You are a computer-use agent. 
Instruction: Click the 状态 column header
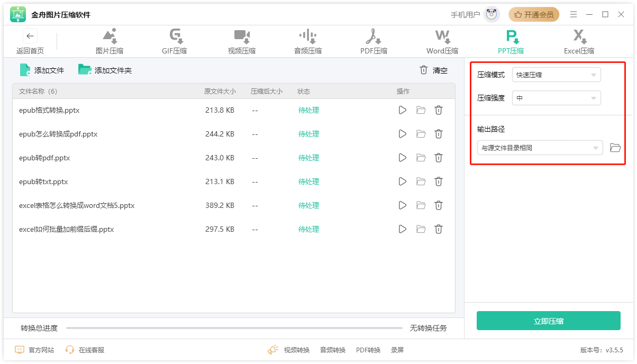coord(304,91)
